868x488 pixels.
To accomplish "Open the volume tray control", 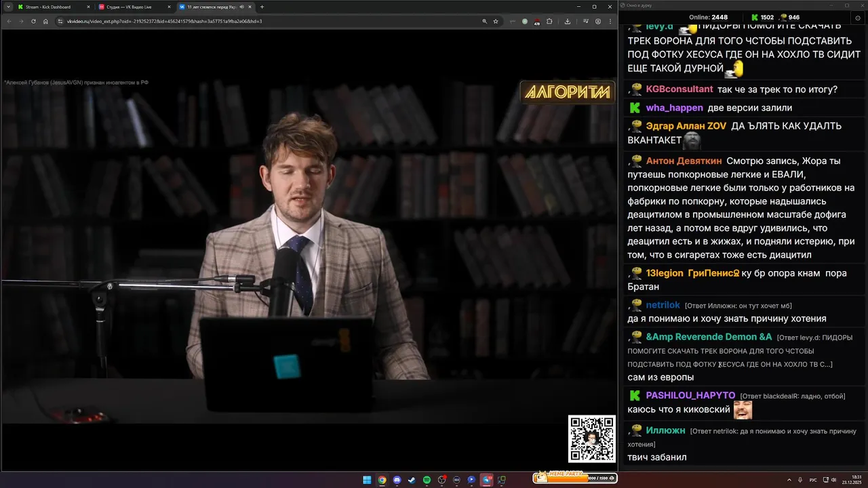I will [833, 480].
